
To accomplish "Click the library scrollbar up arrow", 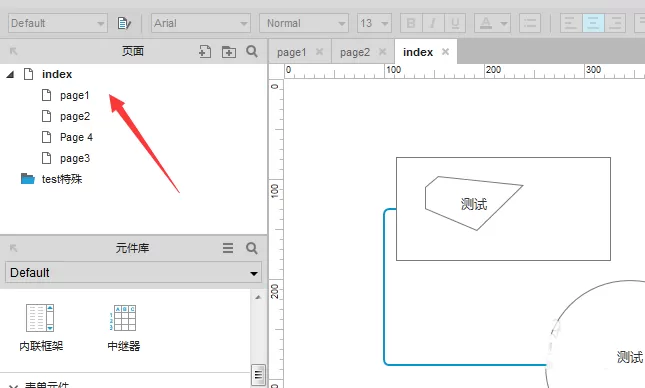I will point(258,297).
